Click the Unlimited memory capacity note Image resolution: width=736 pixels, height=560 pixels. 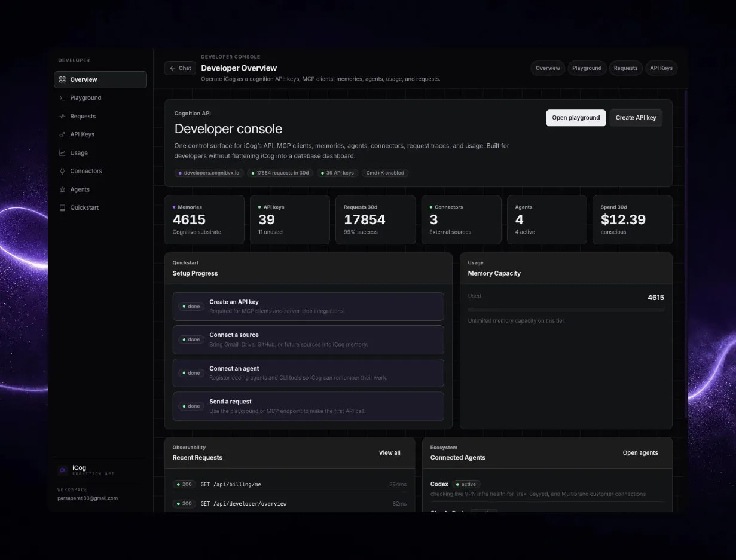pyautogui.click(x=516, y=321)
